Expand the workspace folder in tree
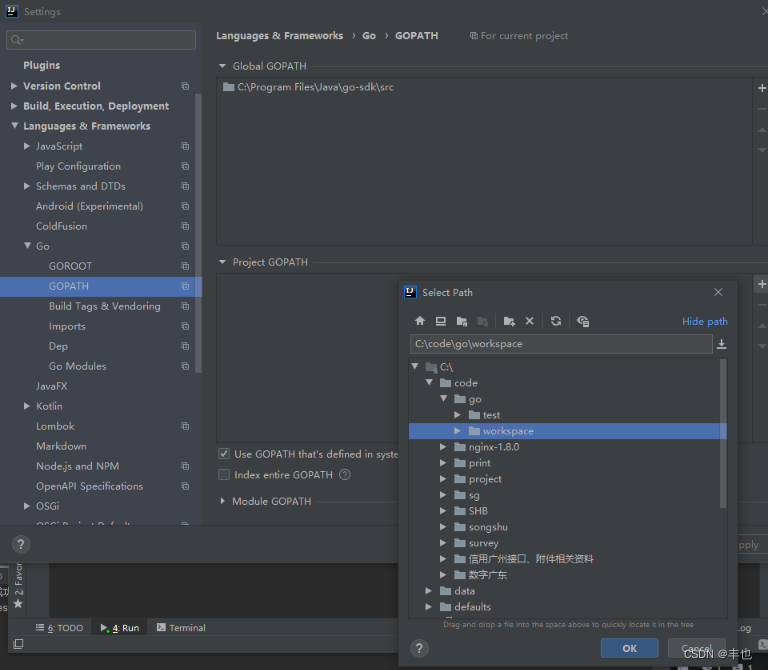 (x=457, y=431)
